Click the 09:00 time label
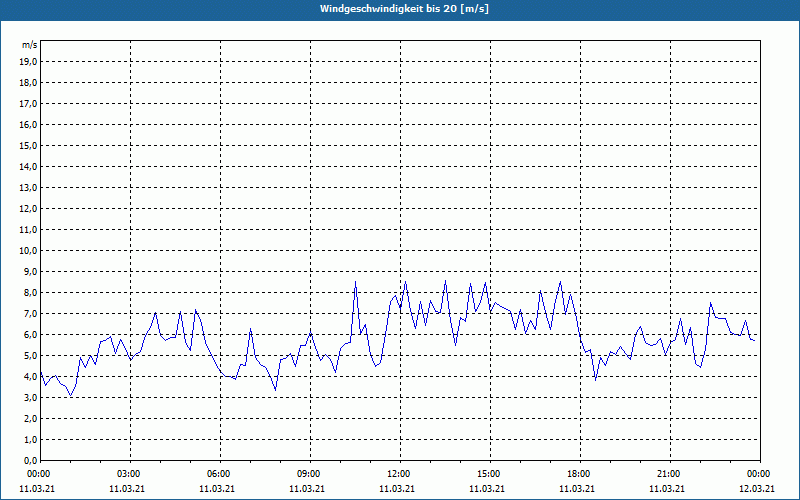The height and width of the screenshot is (500, 800). coord(308,474)
